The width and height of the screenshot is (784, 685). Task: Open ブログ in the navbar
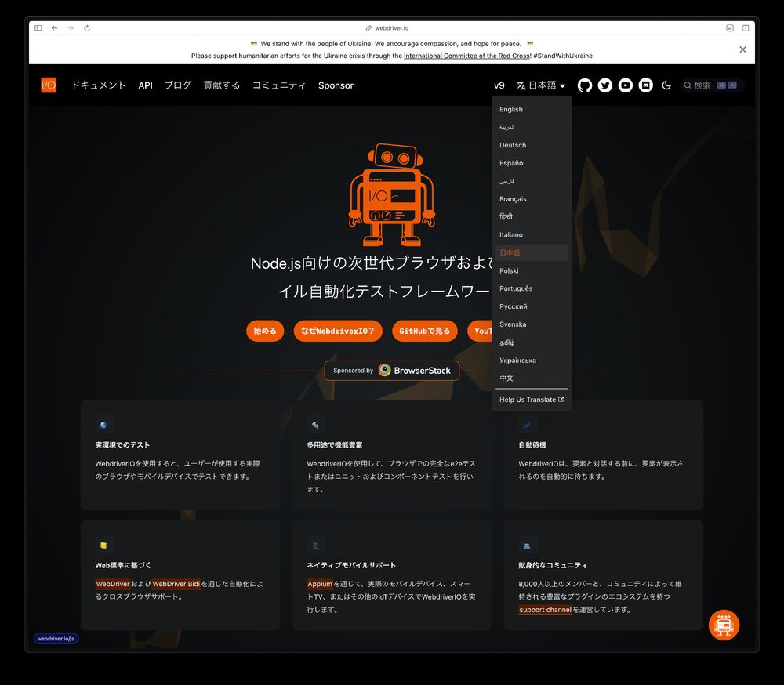pos(178,85)
